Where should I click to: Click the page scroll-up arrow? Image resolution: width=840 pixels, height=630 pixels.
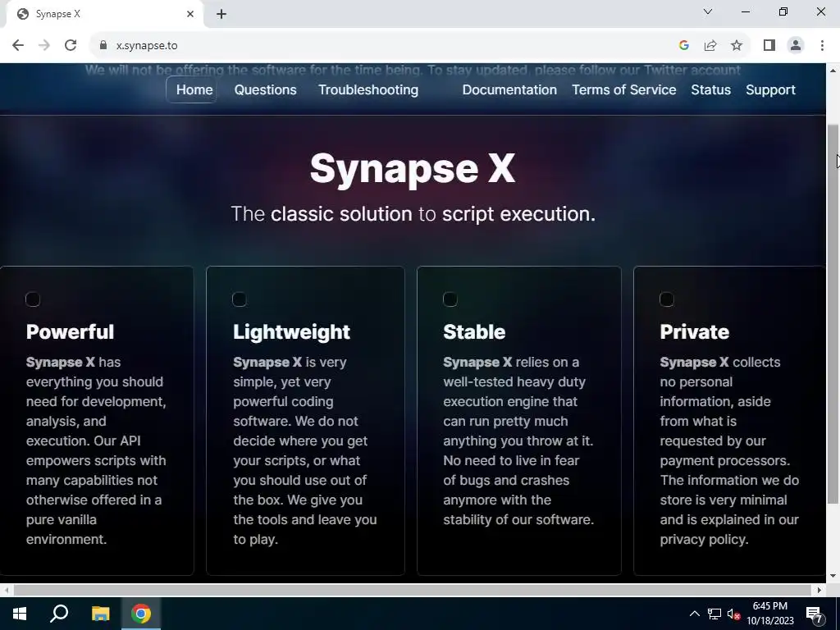[x=833, y=71]
